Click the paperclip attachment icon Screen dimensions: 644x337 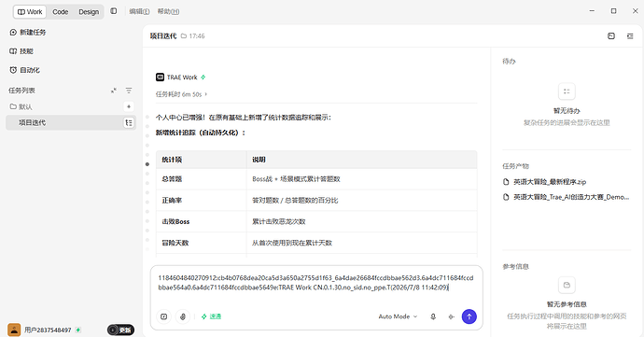[x=183, y=316]
